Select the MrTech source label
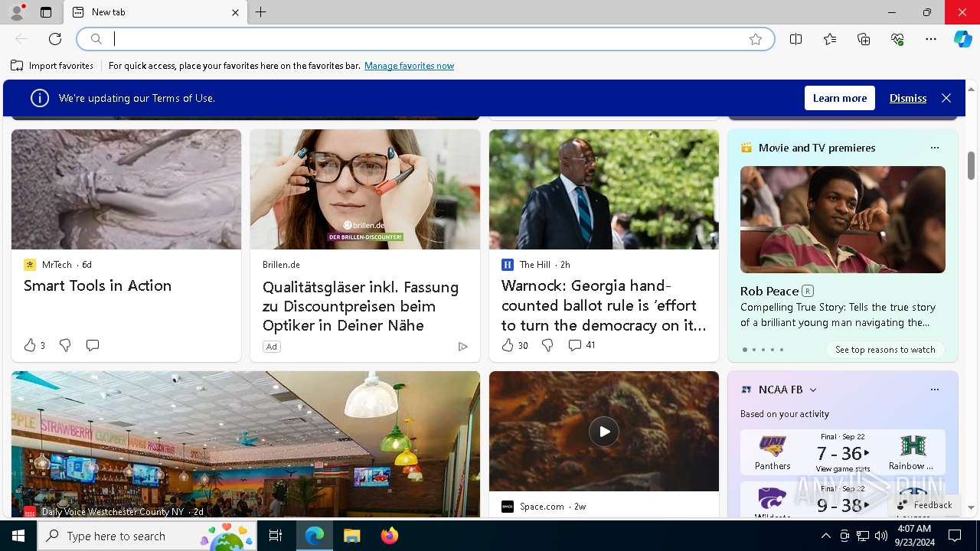 57,265
